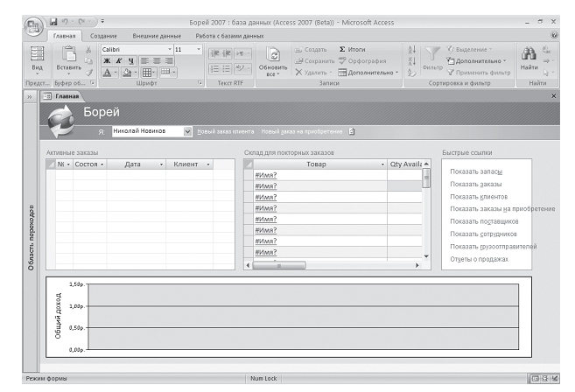The width and height of the screenshot is (575, 392).
Task: Click the Copy icon
Action: pyautogui.click(x=88, y=61)
